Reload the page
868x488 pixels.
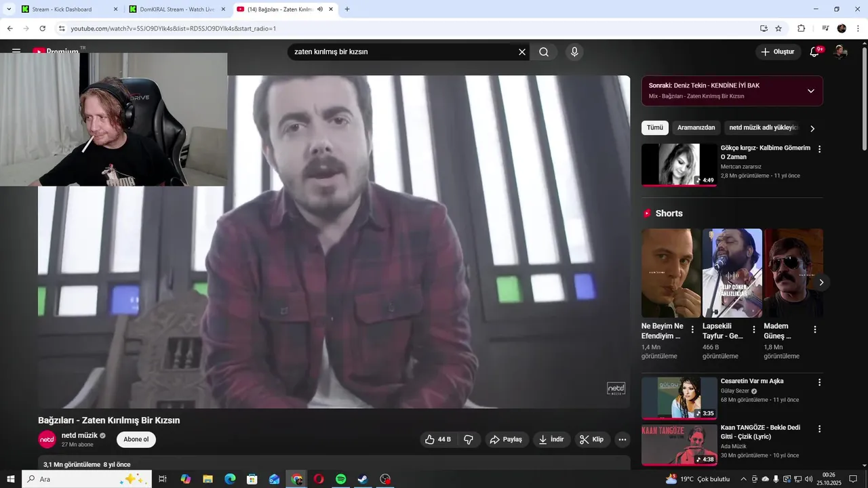point(42,28)
